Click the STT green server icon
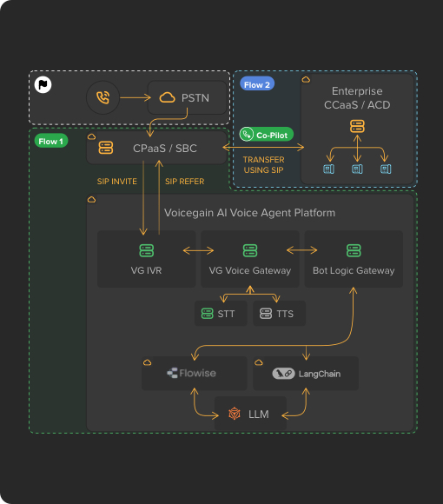Image resolution: width=443 pixels, height=504 pixels. click(x=207, y=314)
